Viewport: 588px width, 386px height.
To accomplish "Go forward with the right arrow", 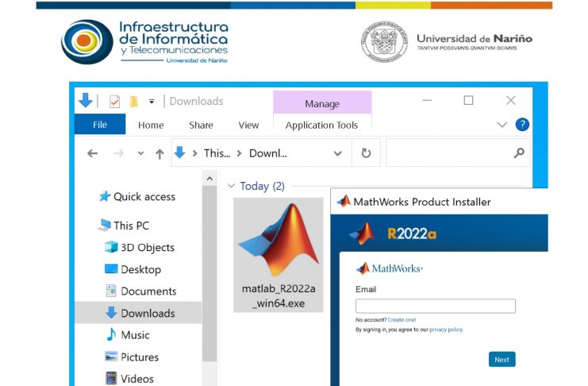I will (118, 153).
